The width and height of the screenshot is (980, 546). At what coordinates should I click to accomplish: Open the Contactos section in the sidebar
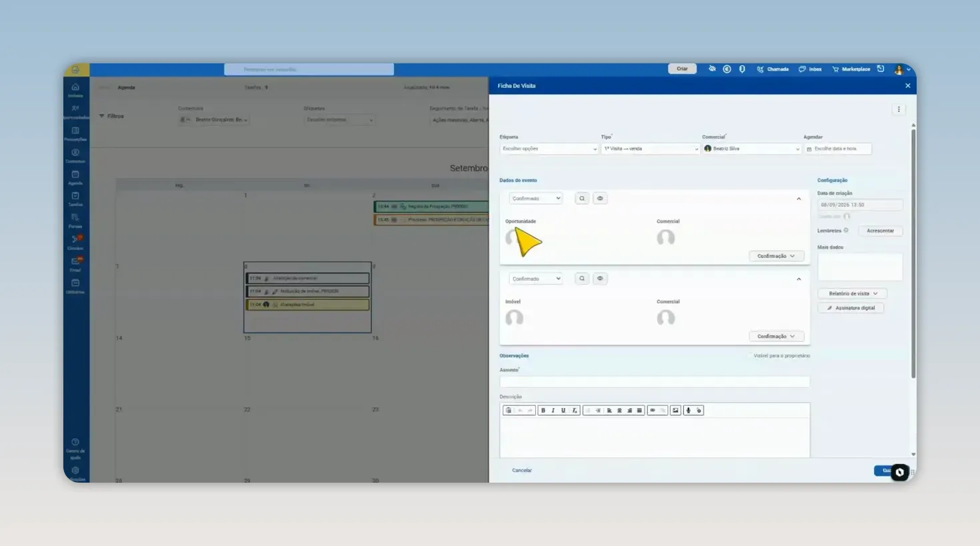[x=75, y=155]
